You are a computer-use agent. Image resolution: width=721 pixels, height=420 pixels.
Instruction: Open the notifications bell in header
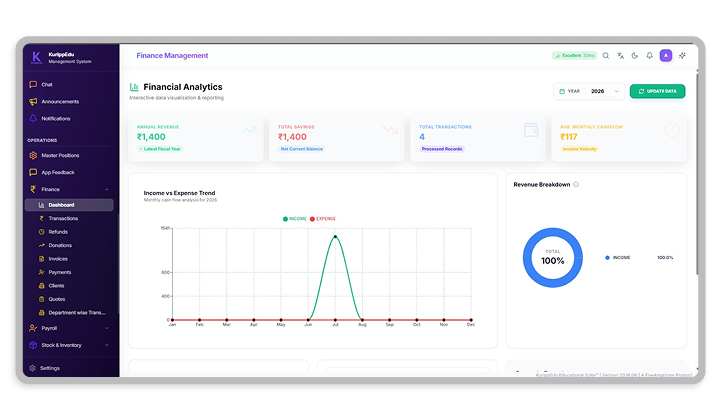[649, 56]
